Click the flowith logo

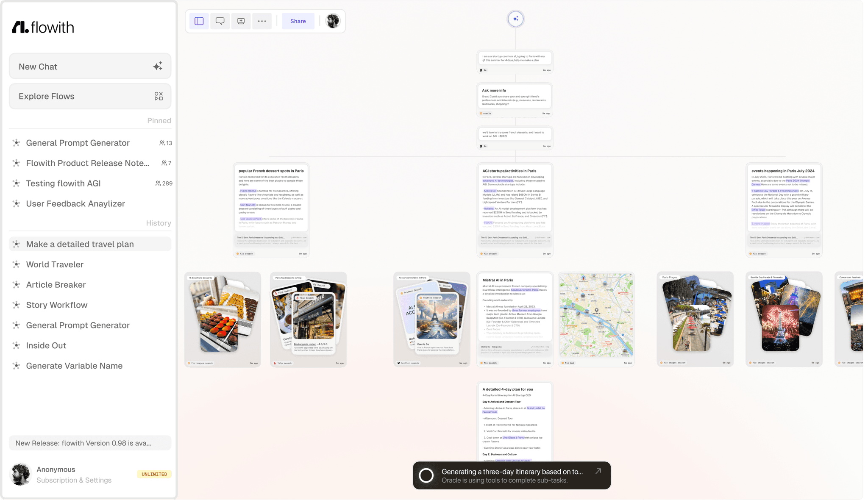(43, 27)
